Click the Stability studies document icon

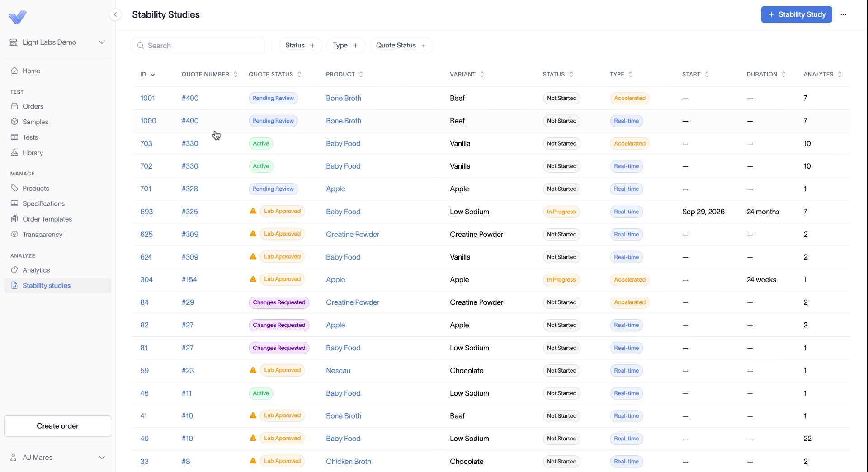[x=14, y=285]
